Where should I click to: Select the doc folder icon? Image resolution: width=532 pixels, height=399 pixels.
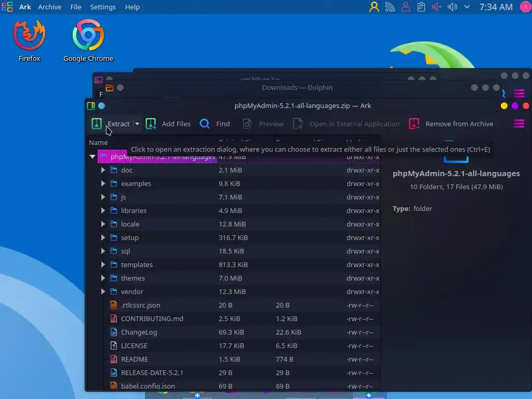click(114, 170)
